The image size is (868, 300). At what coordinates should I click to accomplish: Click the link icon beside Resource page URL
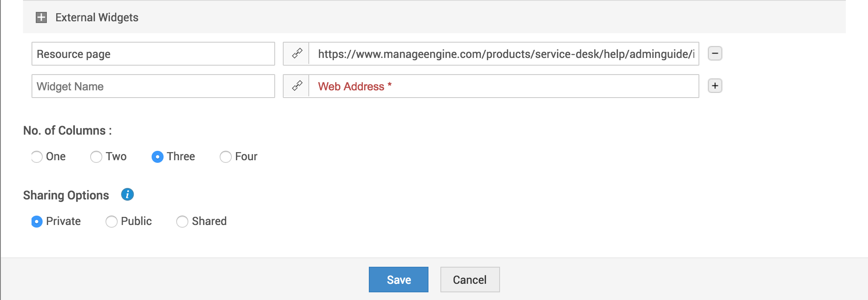[x=297, y=54]
